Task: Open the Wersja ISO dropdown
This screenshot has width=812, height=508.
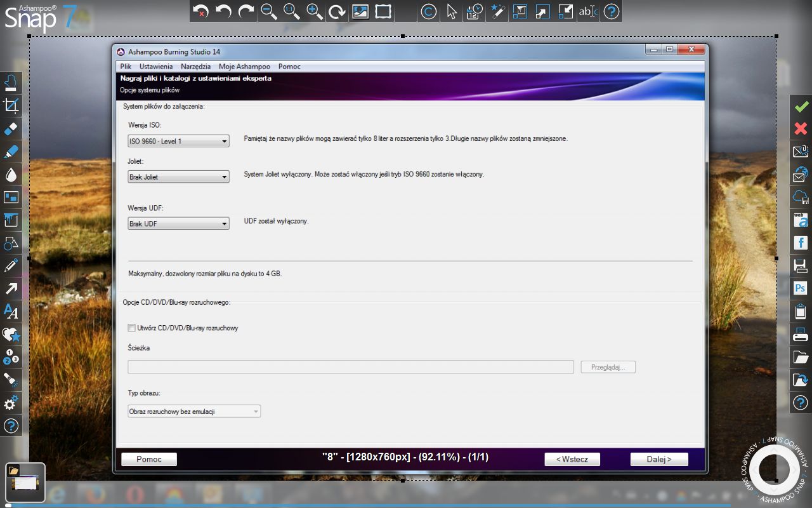Action: [x=178, y=141]
